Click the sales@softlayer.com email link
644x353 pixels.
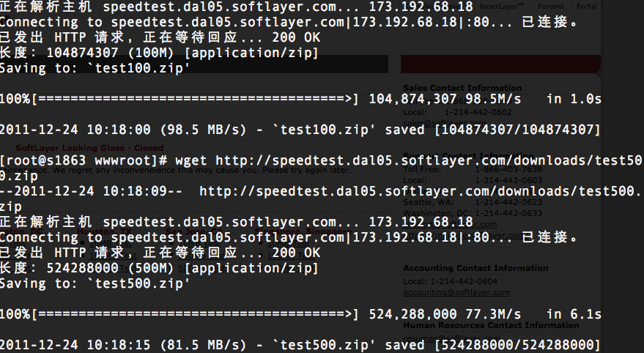[445, 123]
